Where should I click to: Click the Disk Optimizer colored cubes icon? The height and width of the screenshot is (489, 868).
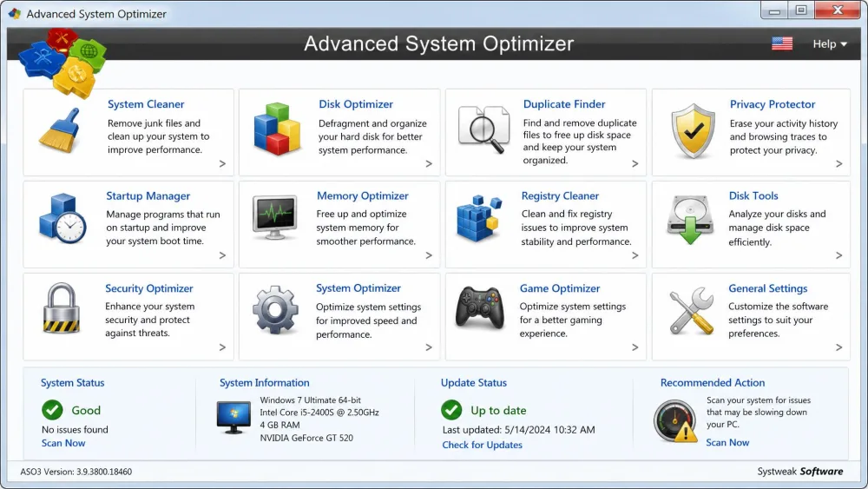coord(277,129)
